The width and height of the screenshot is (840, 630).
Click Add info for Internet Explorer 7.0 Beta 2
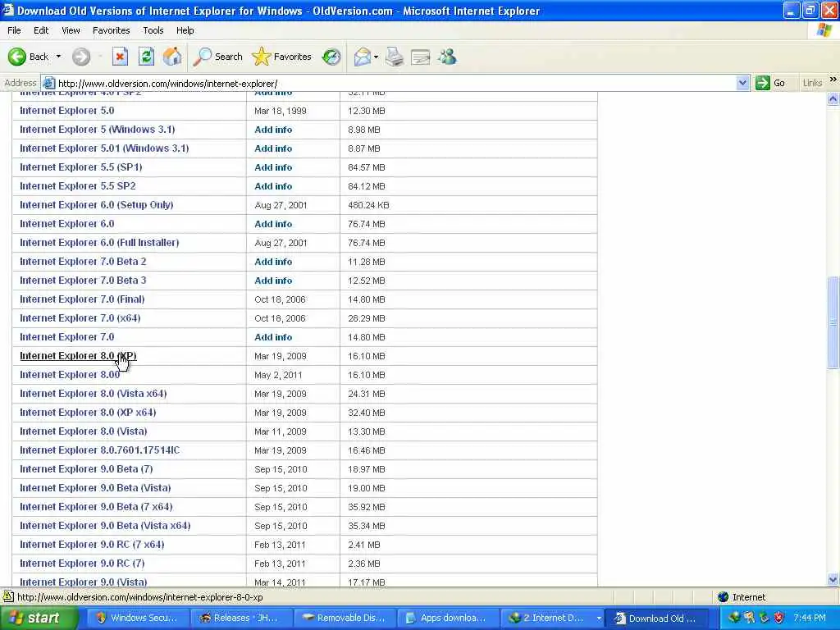pyautogui.click(x=273, y=262)
